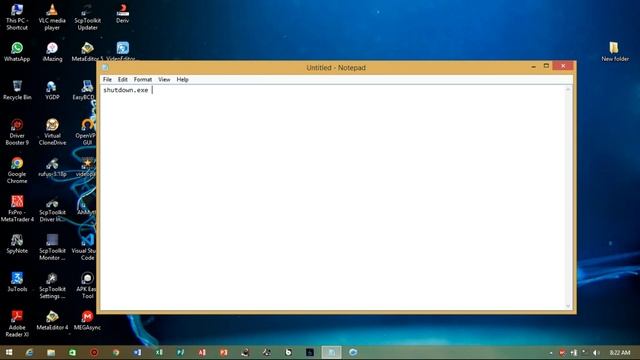Open PowerPoint from the taskbar
The image size is (640, 360).
pyautogui.click(x=224, y=352)
